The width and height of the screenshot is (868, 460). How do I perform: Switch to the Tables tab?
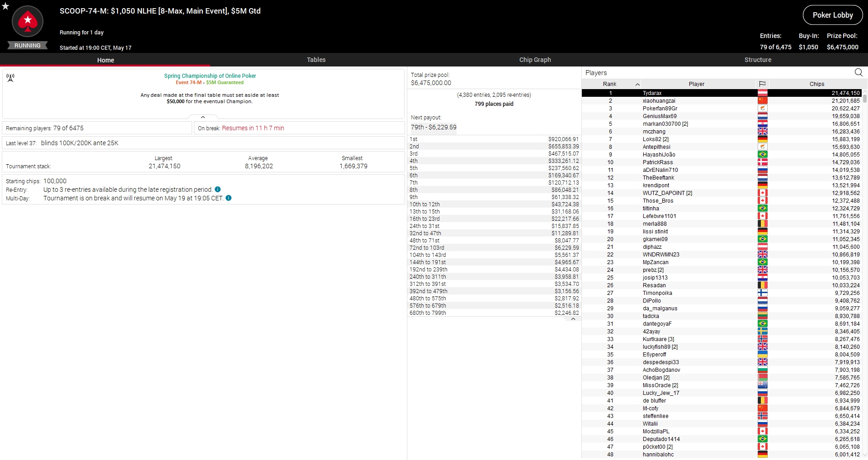pyautogui.click(x=316, y=60)
